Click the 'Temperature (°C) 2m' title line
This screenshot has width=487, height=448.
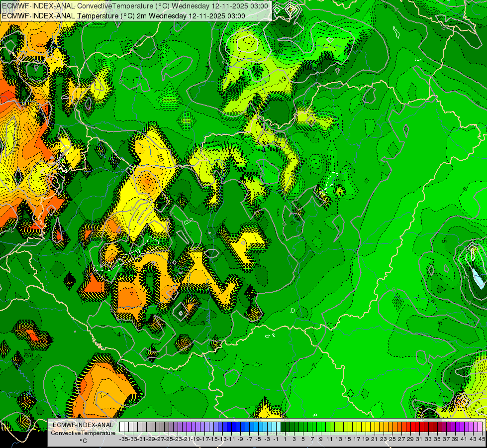pyautogui.click(x=123, y=16)
